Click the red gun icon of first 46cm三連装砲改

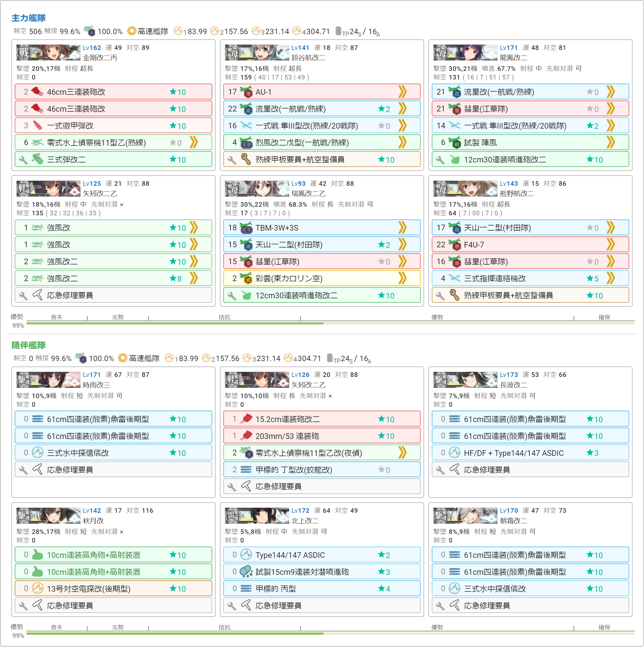tap(37, 92)
